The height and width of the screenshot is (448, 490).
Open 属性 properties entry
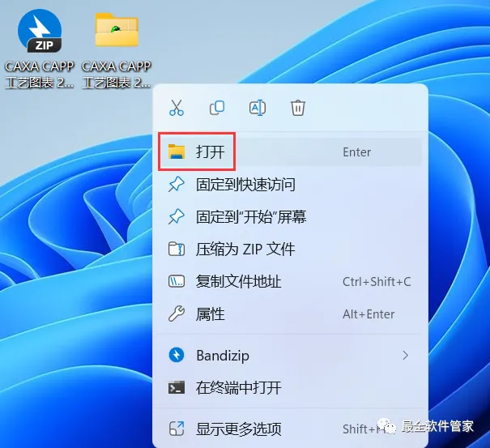click(x=290, y=314)
